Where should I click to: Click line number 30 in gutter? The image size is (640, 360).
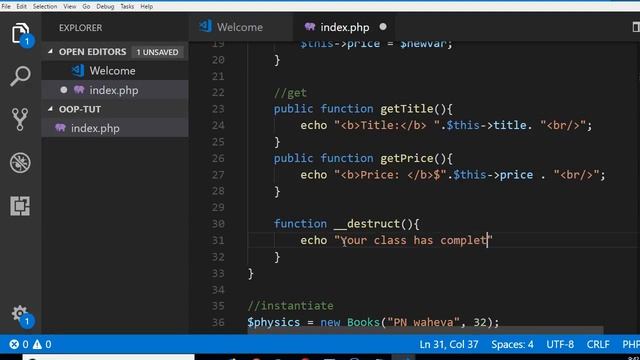(x=218, y=224)
